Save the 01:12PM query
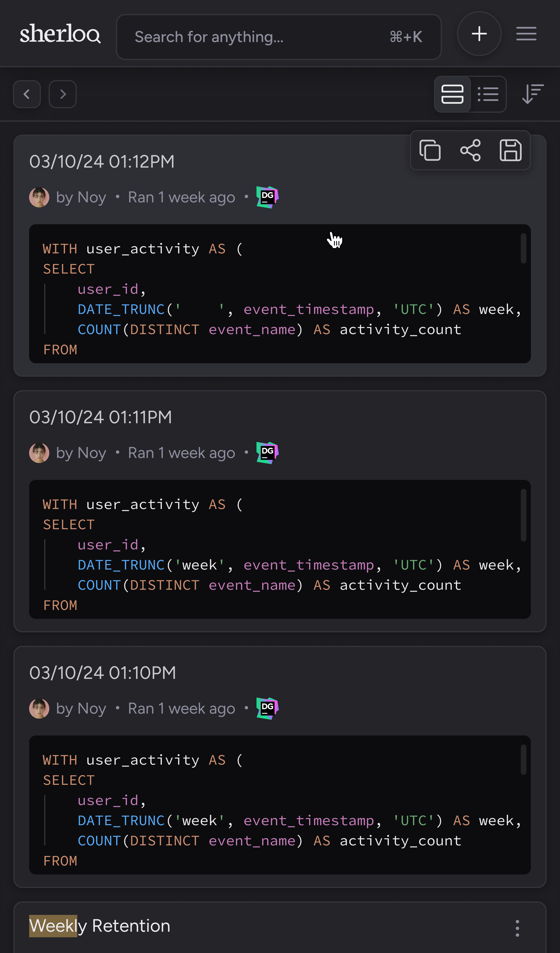The width and height of the screenshot is (560, 953). point(511,150)
